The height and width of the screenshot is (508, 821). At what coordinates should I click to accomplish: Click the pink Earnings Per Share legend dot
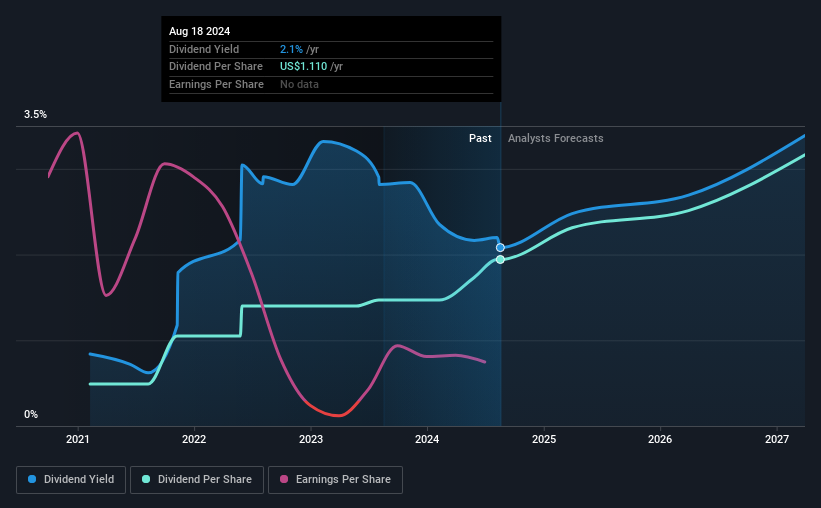point(284,479)
